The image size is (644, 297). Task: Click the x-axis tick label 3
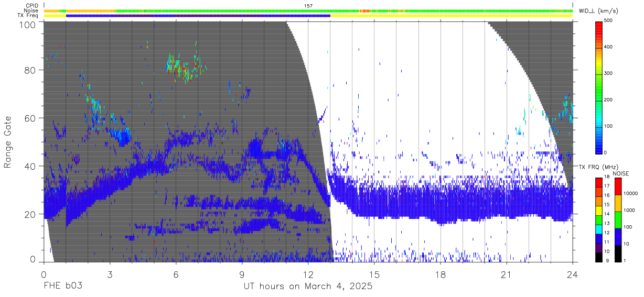click(x=110, y=274)
